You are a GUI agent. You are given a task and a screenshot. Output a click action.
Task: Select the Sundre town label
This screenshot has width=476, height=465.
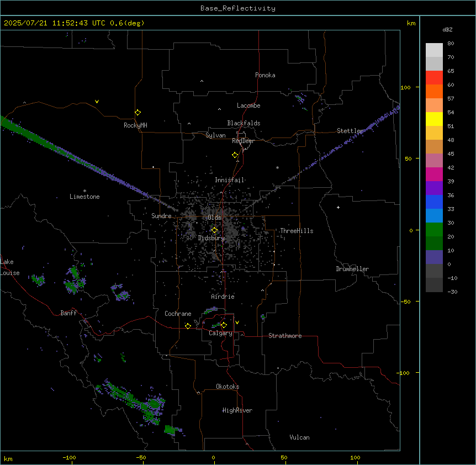coord(161,216)
